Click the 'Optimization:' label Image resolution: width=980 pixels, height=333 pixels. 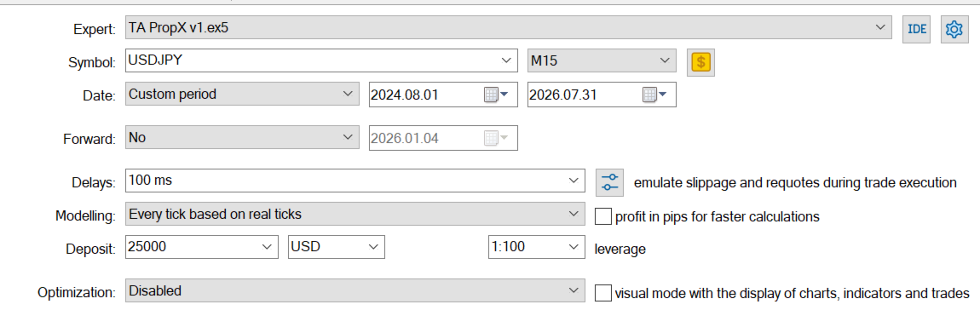(77, 292)
